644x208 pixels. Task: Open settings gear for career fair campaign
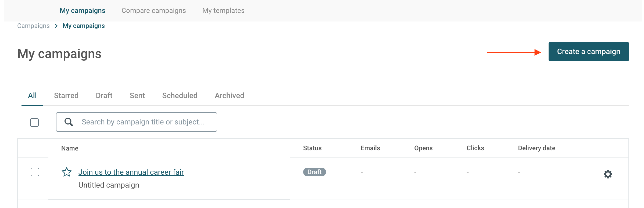point(608,174)
